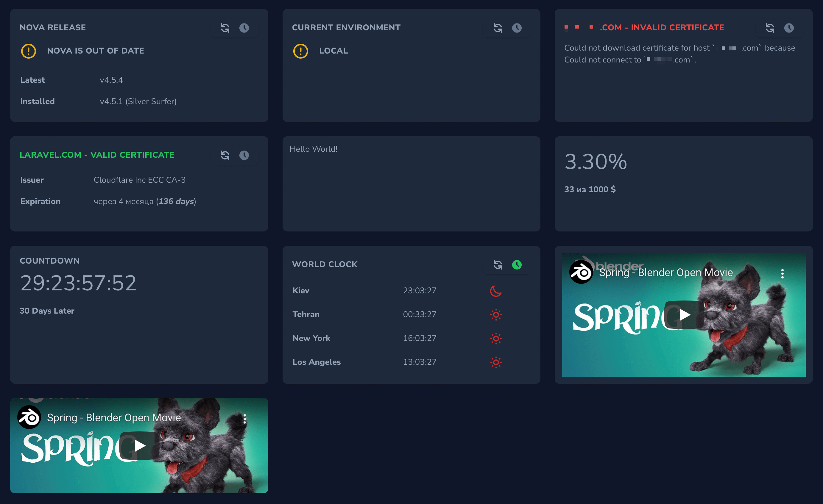The width and height of the screenshot is (823, 504).
Task: Disable green auto-refresh clock on World Clock
Action: click(x=517, y=265)
